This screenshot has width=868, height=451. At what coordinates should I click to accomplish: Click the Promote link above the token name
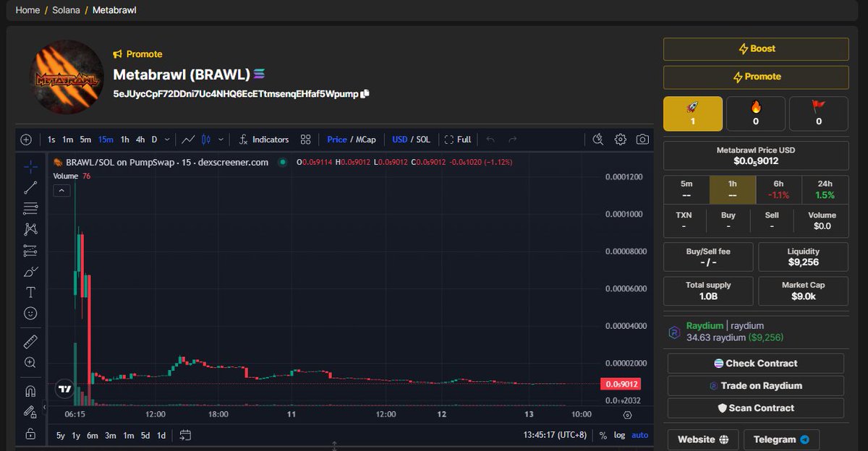pyautogui.click(x=137, y=54)
